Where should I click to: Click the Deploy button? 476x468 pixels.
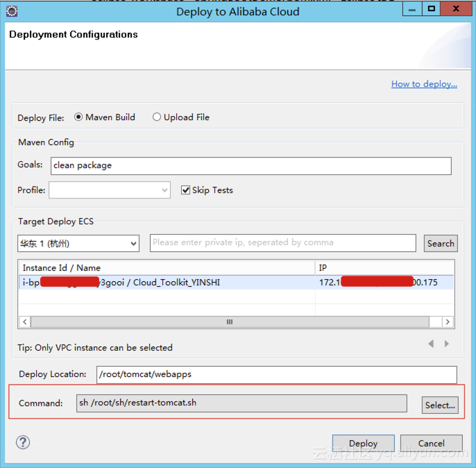point(364,444)
